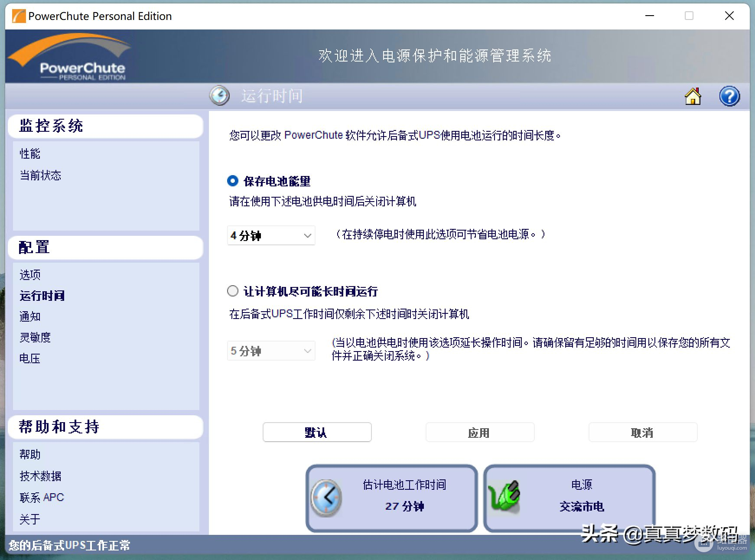Open 性能 under 监控系统
This screenshot has width=755, height=560.
[x=30, y=154]
